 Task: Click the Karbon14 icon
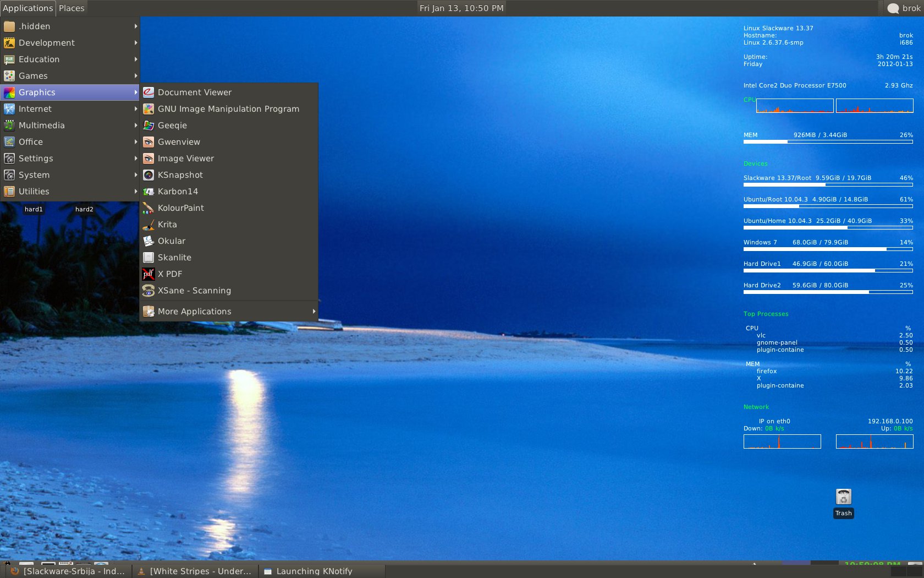coord(148,192)
